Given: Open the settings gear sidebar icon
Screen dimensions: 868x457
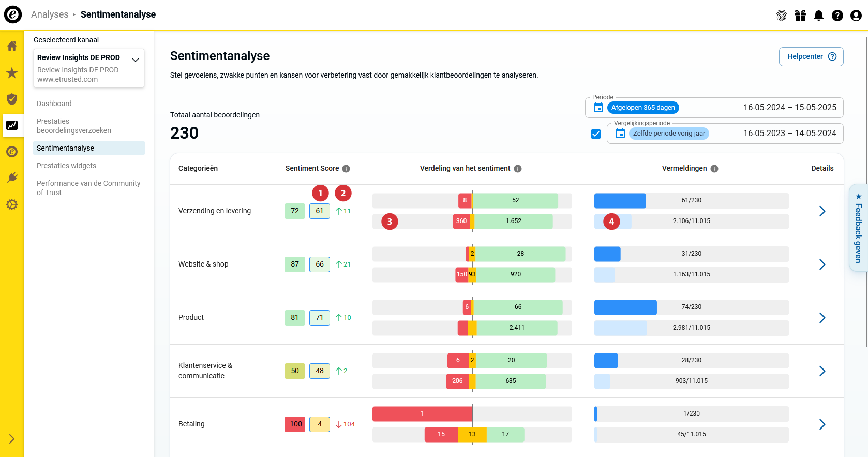Looking at the screenshot, I should [x=12, y=204].
